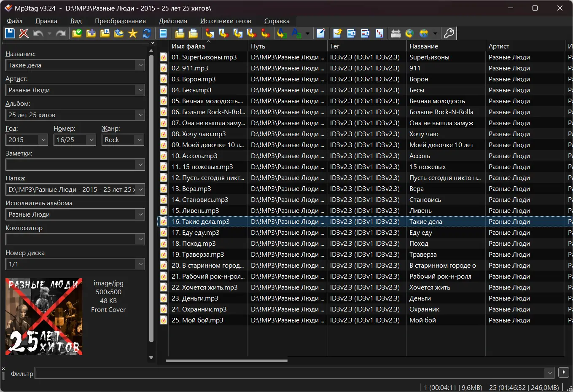The image size is (573, 392).
Task: Convert Filename to Filename
Action: tap(238, 33)
